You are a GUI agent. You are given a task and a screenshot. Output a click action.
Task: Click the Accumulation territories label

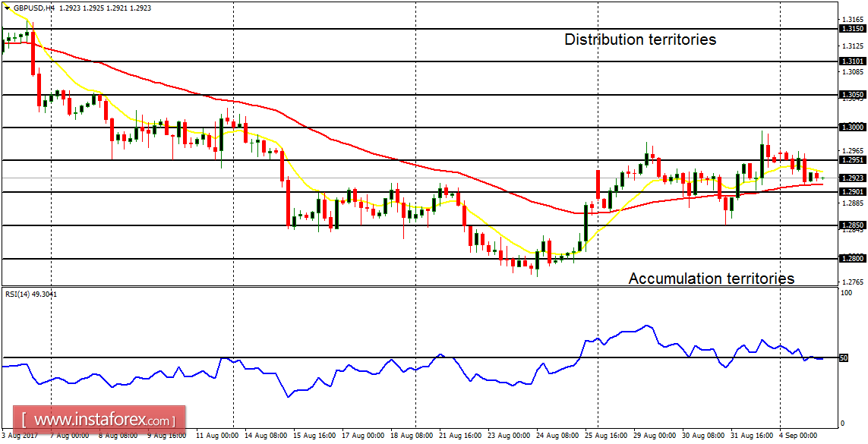click(x=712, y=278)
